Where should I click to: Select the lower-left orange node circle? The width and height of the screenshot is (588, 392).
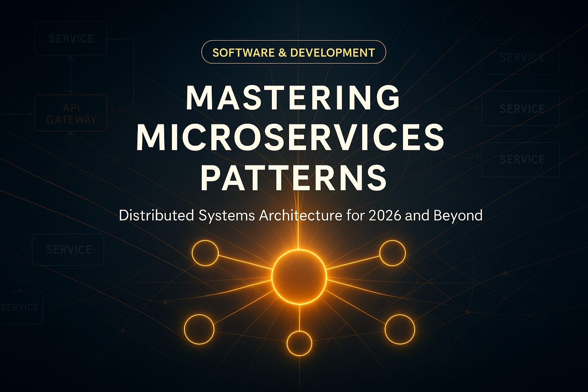[x=199, y=329]
